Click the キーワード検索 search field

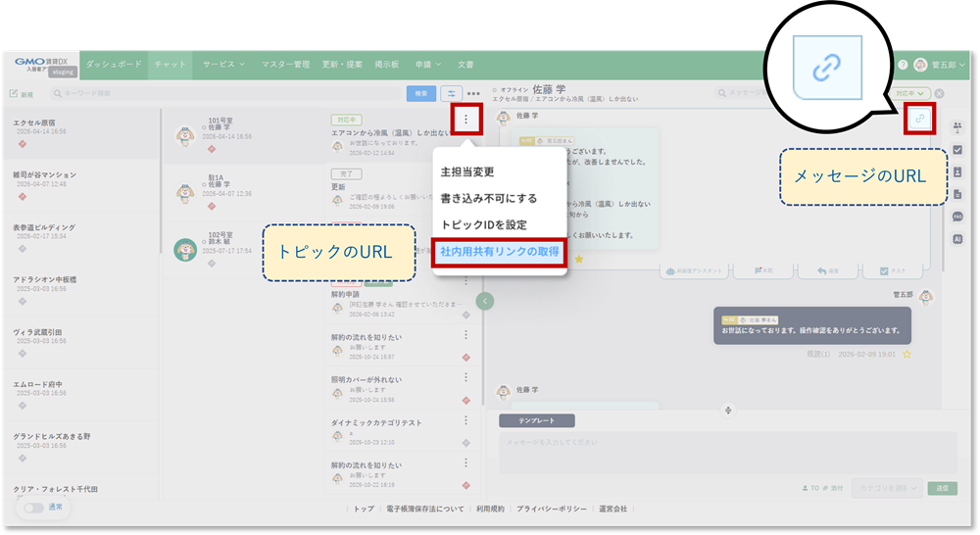(x=225, y=93)
